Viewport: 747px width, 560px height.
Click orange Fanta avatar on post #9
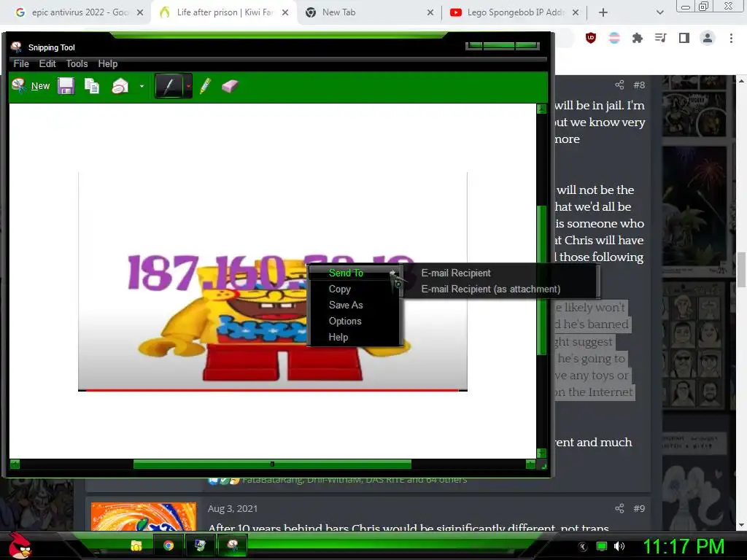pyautogui.click(x=144, y=517)
